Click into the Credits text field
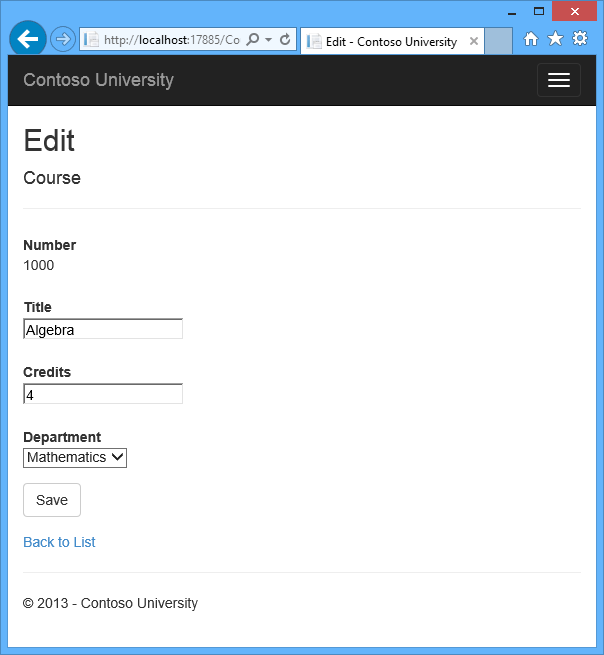 coord(103,394)
